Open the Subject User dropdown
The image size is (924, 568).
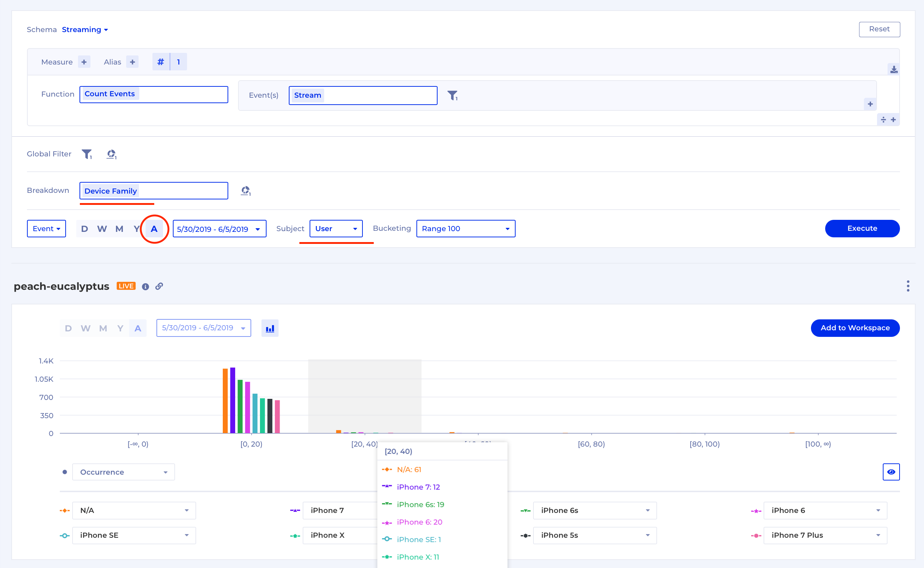[336, 229]
